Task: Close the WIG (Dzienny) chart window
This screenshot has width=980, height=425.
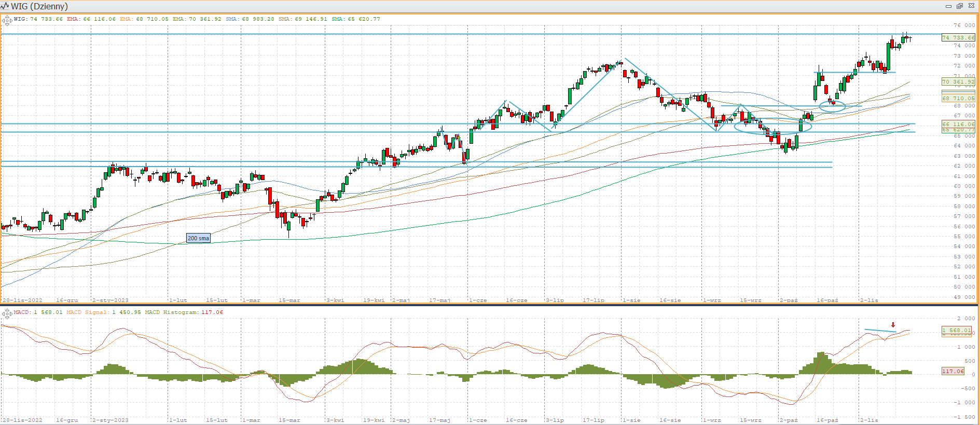Action: pyautogui.click(x=971, y=6)
